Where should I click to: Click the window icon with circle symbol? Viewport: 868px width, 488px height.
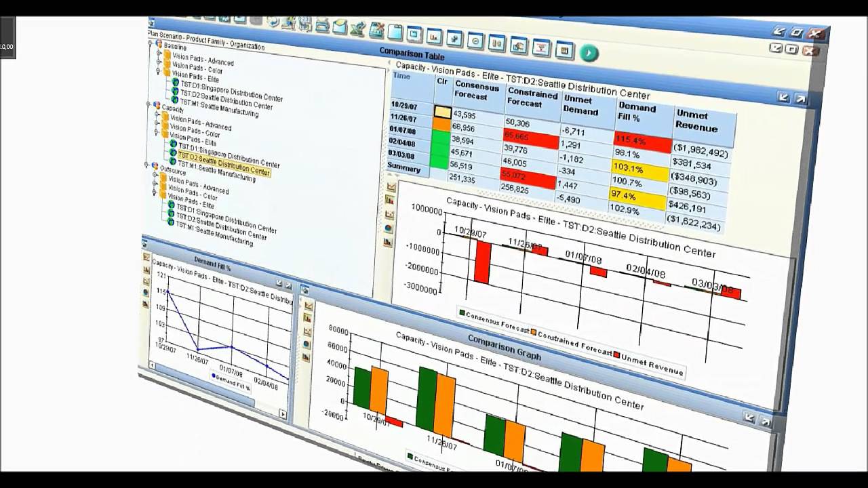[x=476, y=41]
